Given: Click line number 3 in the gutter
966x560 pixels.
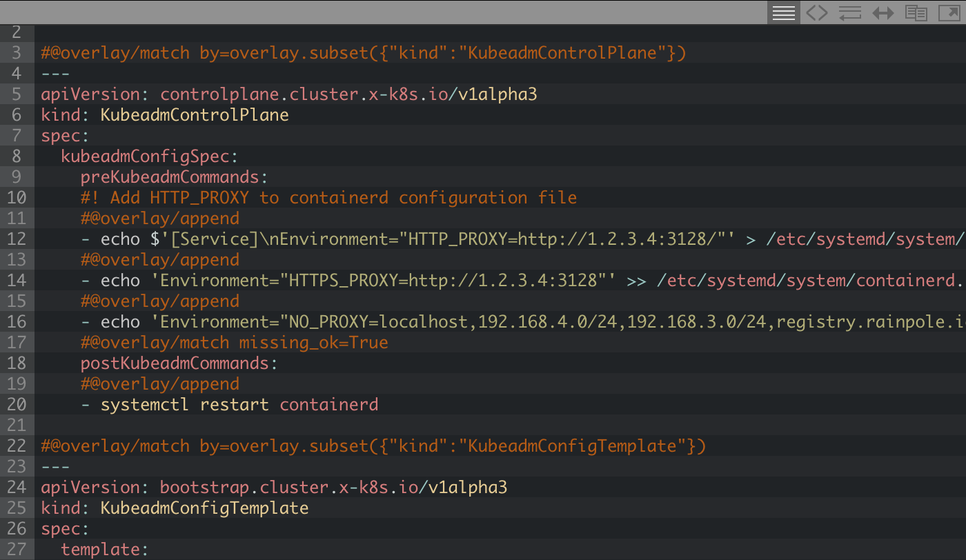Looking at the screenshot, I should pos(17,53).
